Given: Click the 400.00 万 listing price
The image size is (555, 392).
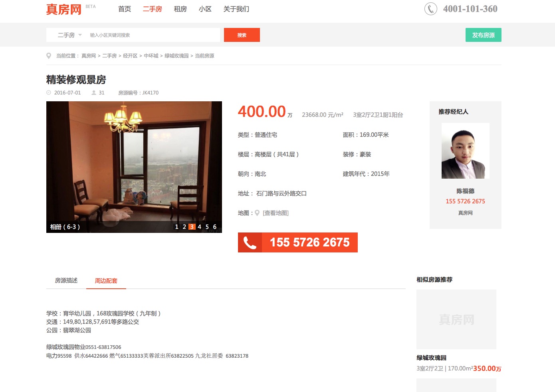Looking at the screenshot, I should click(x=265, y=112).
